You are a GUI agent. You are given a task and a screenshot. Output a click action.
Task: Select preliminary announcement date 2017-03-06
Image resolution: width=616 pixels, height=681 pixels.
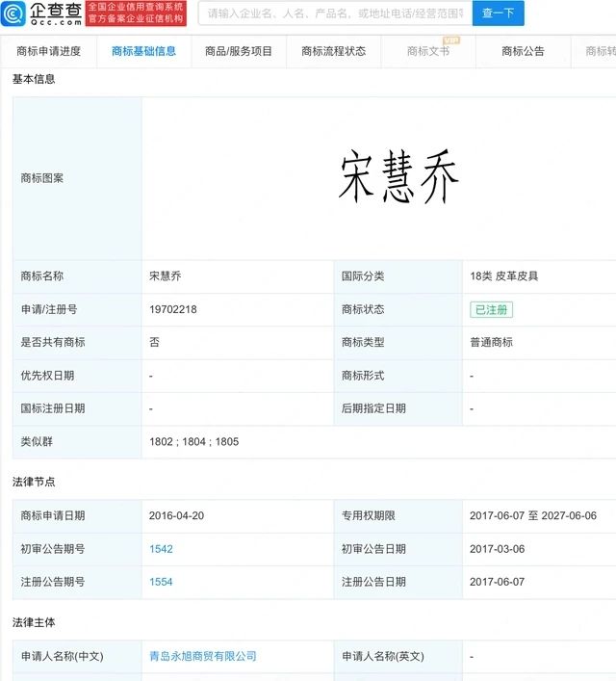pos(497,549)
